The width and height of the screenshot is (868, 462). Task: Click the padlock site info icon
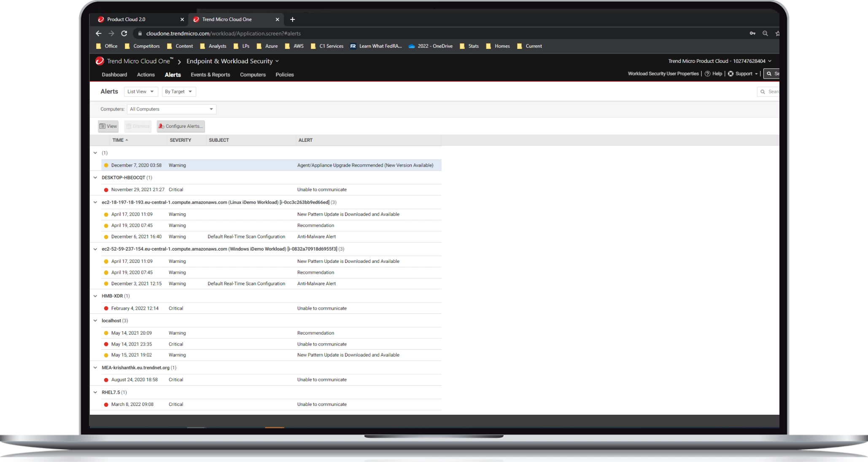[x=140, y=33]
